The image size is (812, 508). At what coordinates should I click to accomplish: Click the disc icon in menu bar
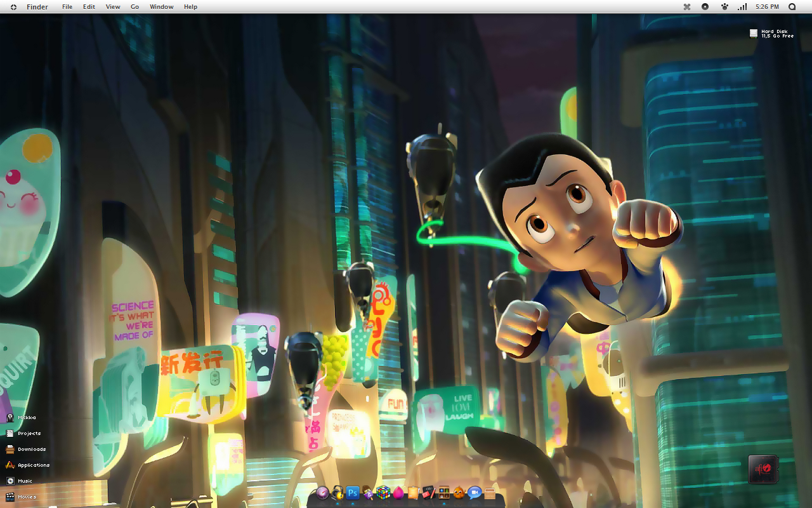coord(705,7)
